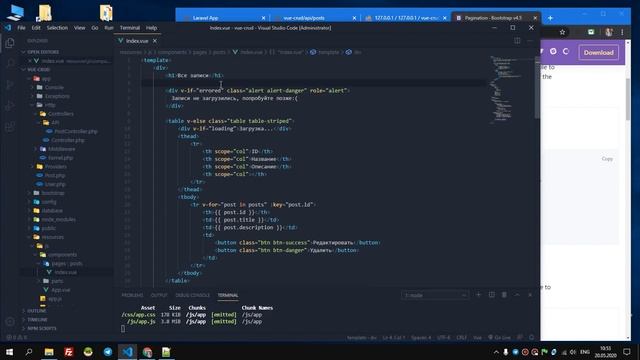Click Copy link in Bootstrap page
Viewport: 640px width, 360px height.
tap(607, 159)
